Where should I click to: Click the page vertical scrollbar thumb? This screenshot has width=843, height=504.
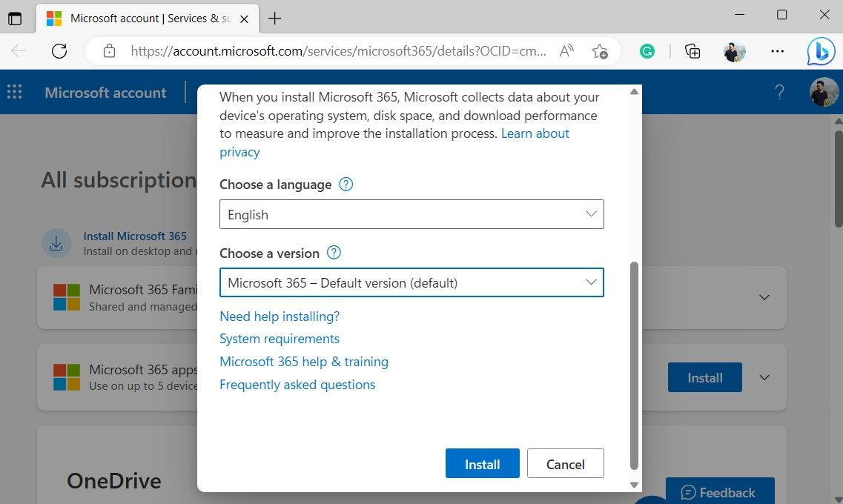coord(838,177)
